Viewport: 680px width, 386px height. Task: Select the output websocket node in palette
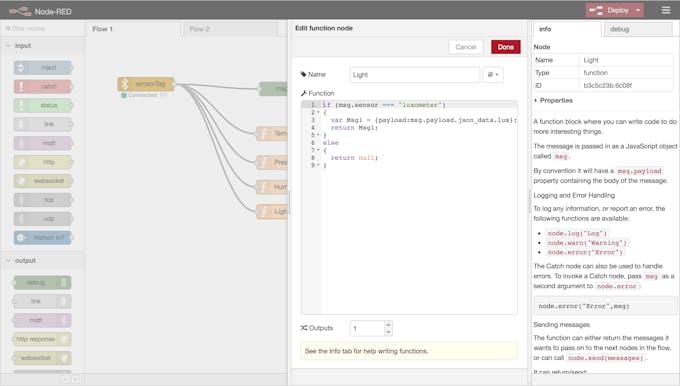point(42,358)
